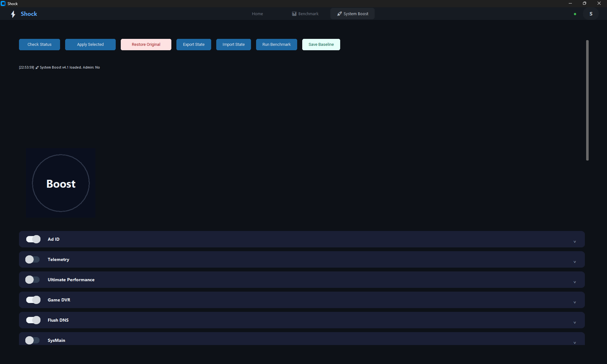This screenshot has width=607, height=364.
Task: Click the Shock app icon in title bar
Action: pyautogui.click(x=3, y=3)
